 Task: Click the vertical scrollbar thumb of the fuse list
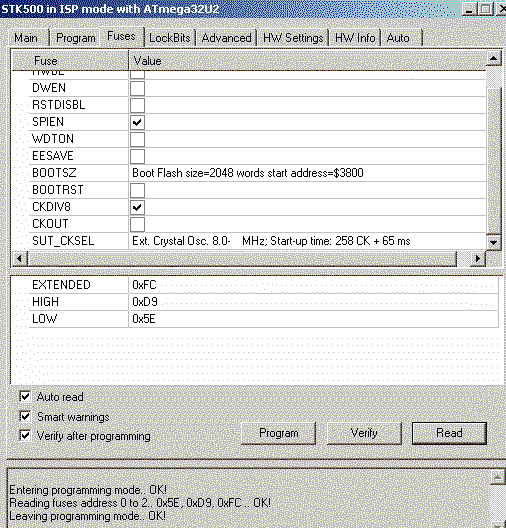(x=494, y=160)
